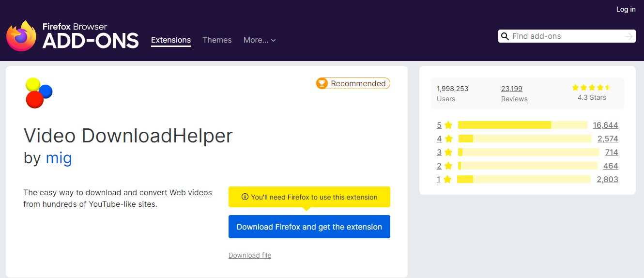The width and height of the screenshot is (644, 278).
Task: Click the Recommended trophy badge
Action: 353,83
